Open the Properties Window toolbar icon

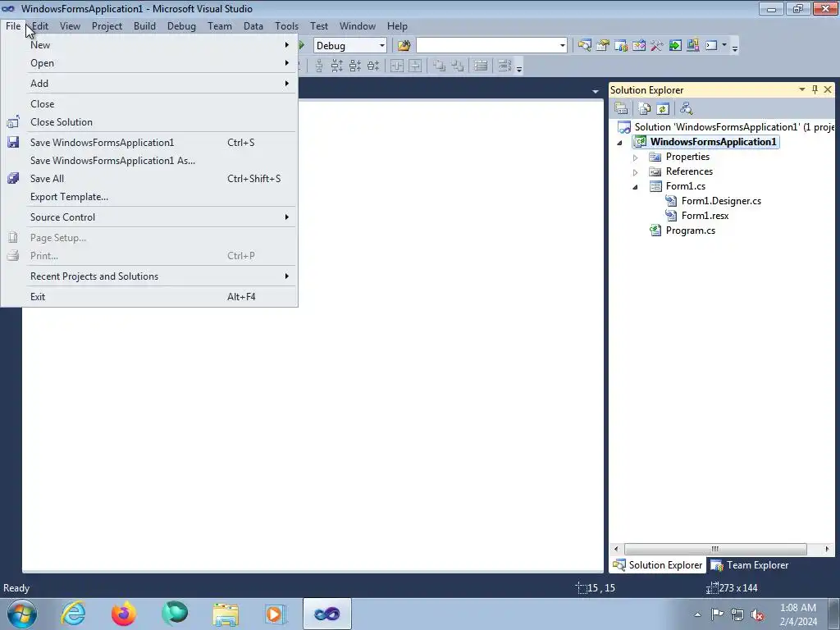(603, 46)
